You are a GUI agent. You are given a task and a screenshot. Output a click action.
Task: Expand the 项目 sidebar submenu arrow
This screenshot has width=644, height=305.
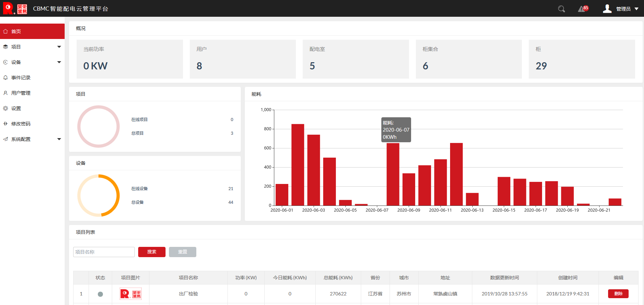59,47
